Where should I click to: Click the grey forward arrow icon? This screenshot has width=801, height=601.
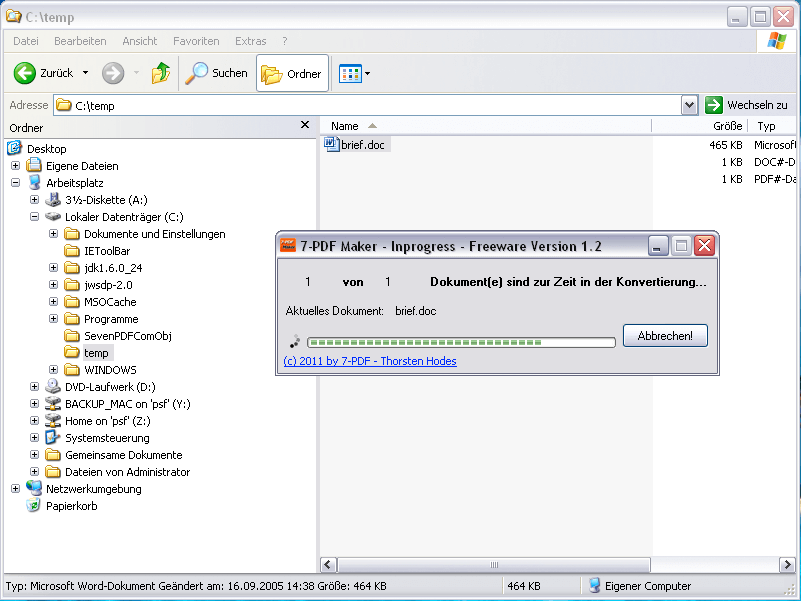click(x=113, y=73)
